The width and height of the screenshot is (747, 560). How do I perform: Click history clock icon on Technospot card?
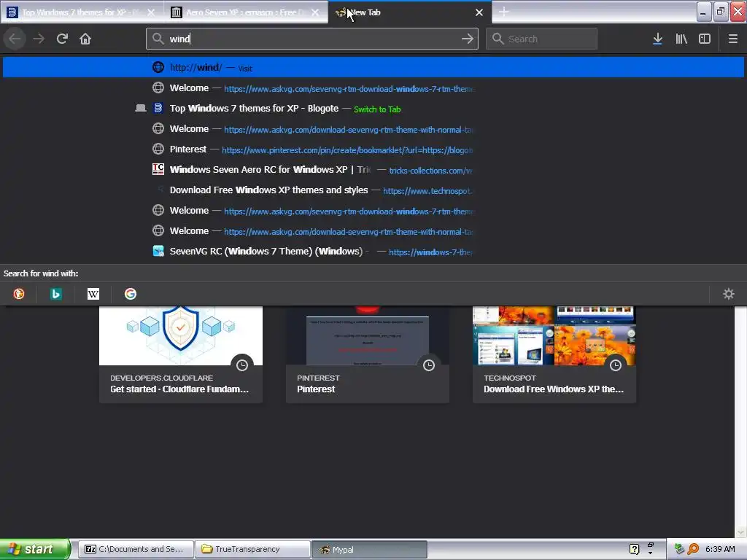coord(616,365)
